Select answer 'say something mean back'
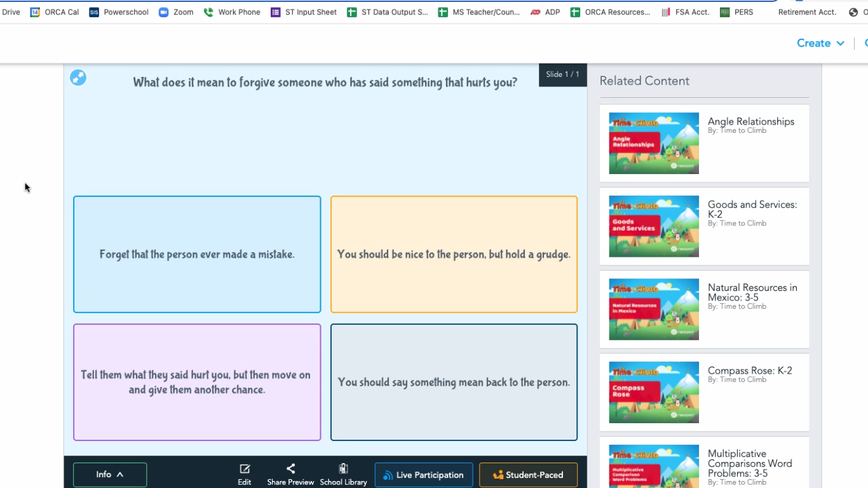The width and height of the screenshot is (868, 488). [454, 382]
